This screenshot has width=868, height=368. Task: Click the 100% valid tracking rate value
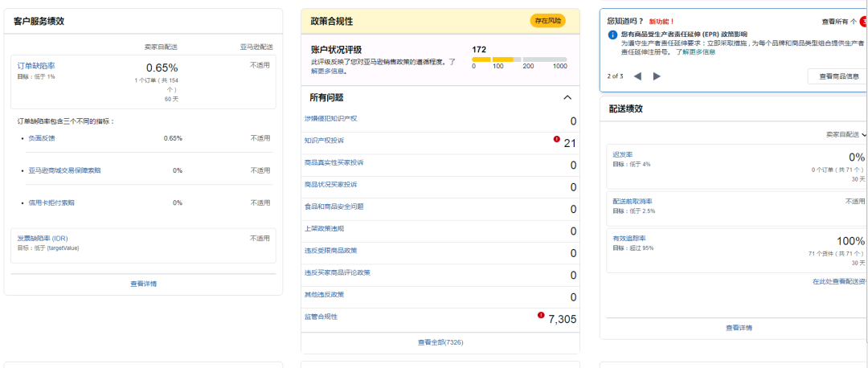[851, 241]
